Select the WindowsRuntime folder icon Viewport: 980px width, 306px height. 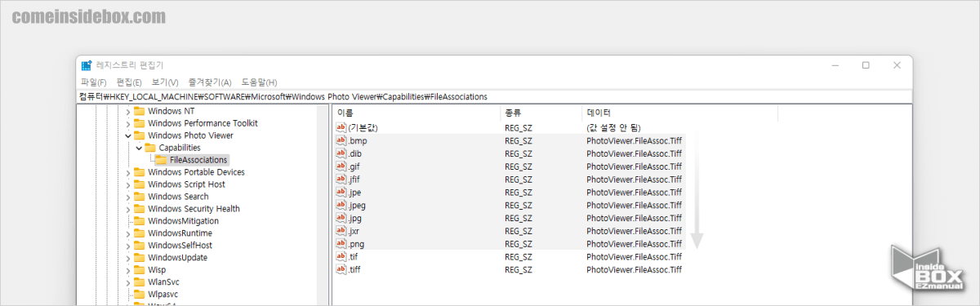139,233
